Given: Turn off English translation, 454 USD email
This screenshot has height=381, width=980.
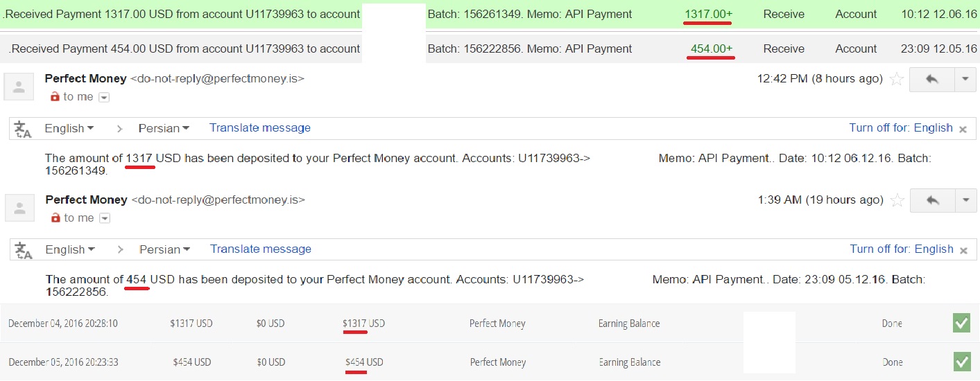Looking at the screenshot, I should click(902, 249).
